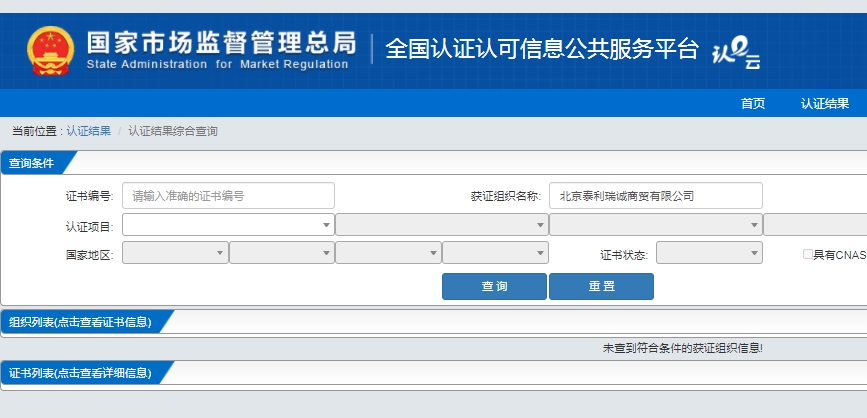The width and height of the screenshot is (867, 418).
Task: Click the 获证组织名称 input field
Action: coord(656,196)
